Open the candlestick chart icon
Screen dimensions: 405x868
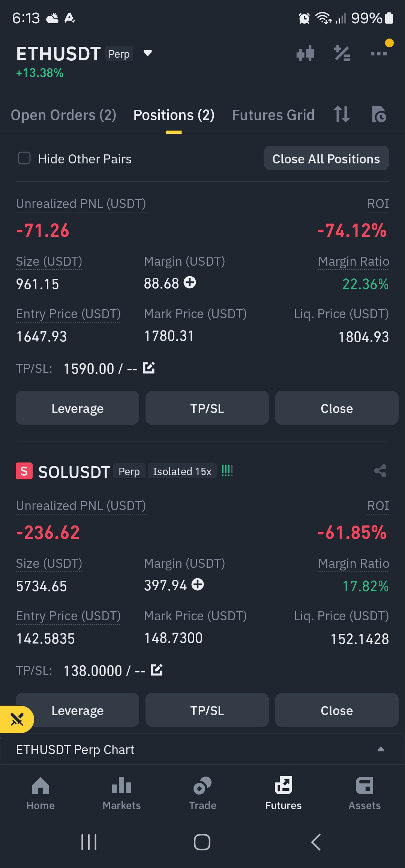305,54
